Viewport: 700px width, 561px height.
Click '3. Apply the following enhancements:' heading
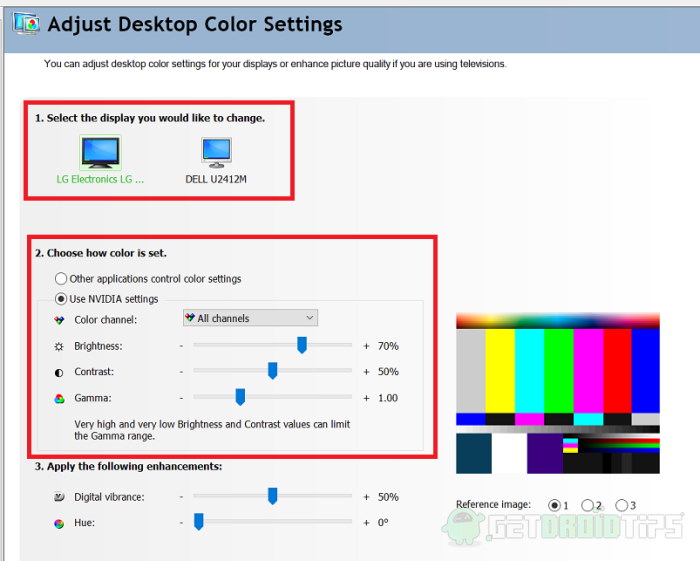[129, 466]
